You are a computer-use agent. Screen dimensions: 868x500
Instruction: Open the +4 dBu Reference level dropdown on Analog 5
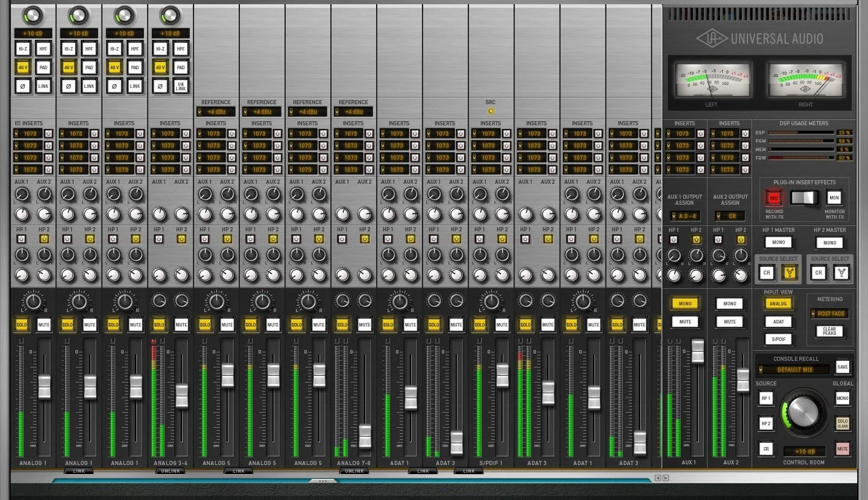(216, 111)
